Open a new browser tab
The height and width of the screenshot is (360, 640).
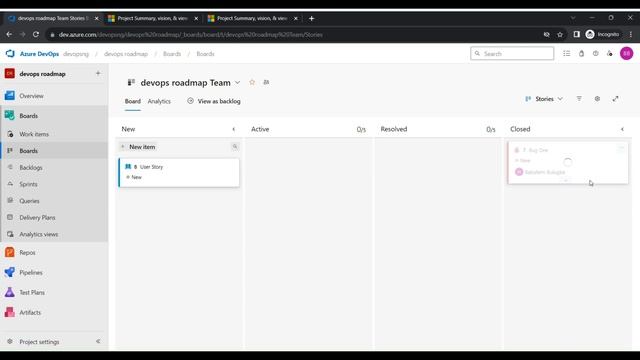[311, 18]
